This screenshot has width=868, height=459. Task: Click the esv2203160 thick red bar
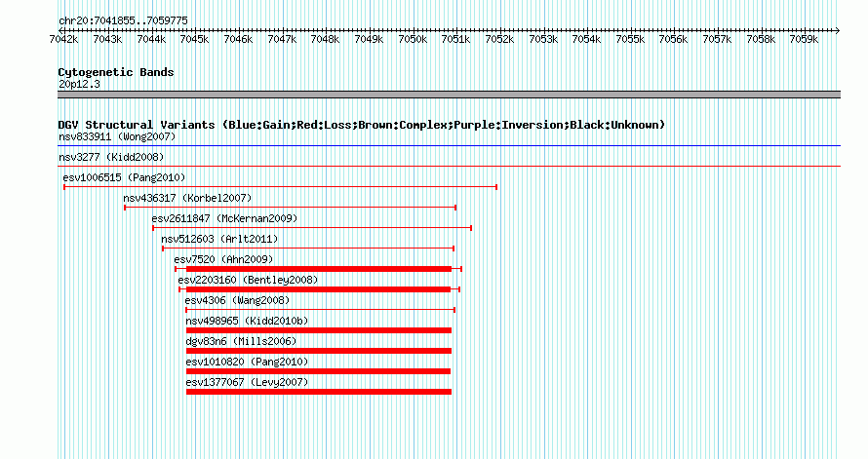[x=318, y=289]
